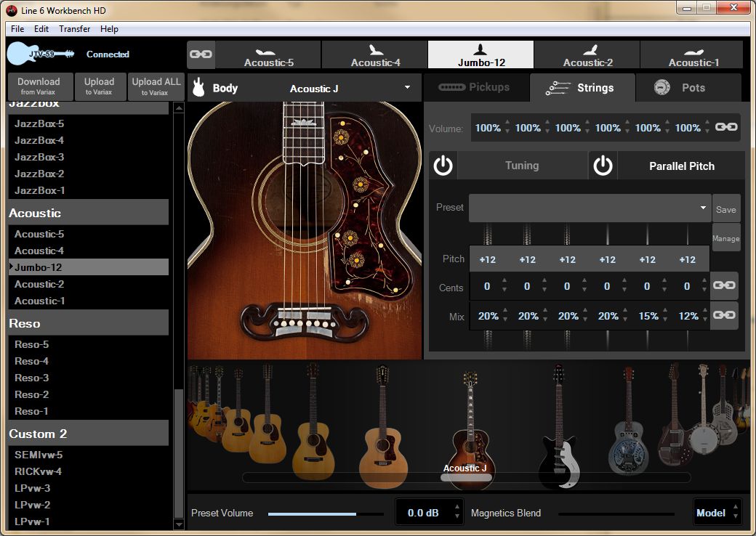The height and width of the screenshot is (536, 756).
Task: Click the Custom 2 bank header
Action: [89, 433]
